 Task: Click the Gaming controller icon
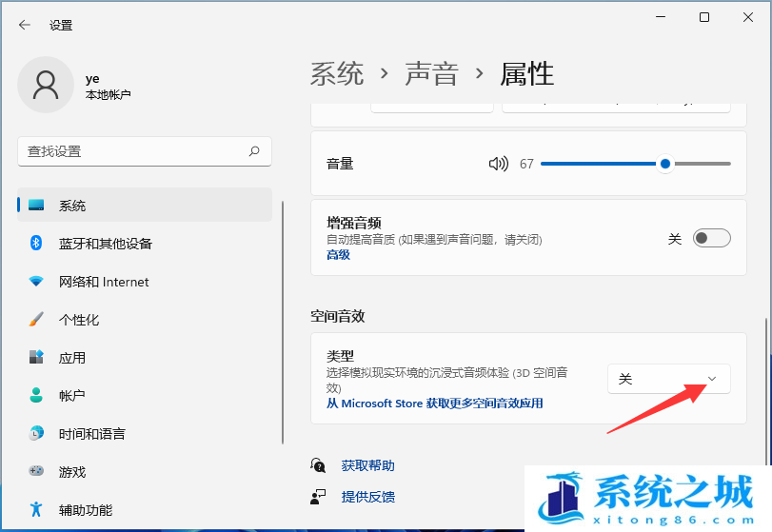pyautogui.click(x=36, y=471)
